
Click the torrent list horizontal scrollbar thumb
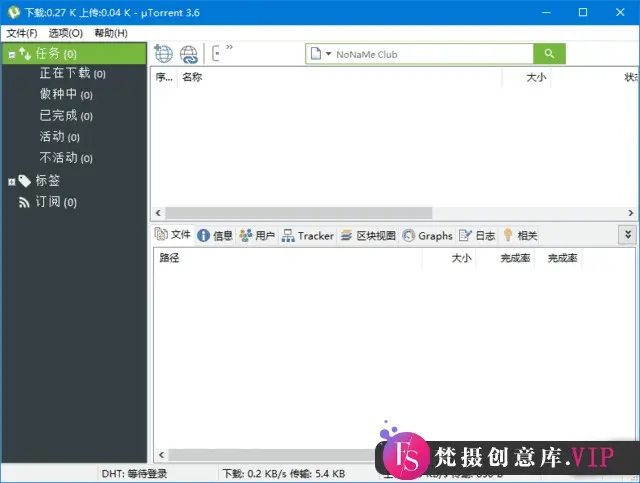tap(299, 213)
